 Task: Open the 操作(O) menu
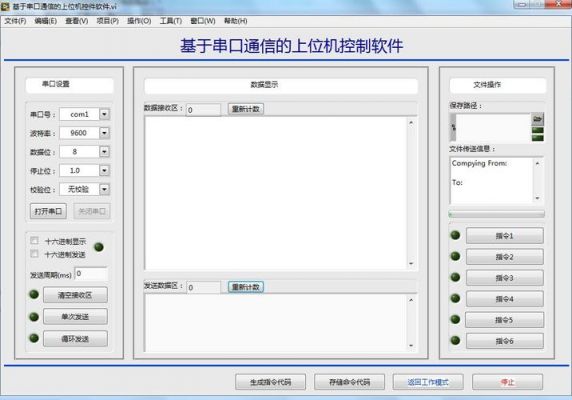coord(139,21)
